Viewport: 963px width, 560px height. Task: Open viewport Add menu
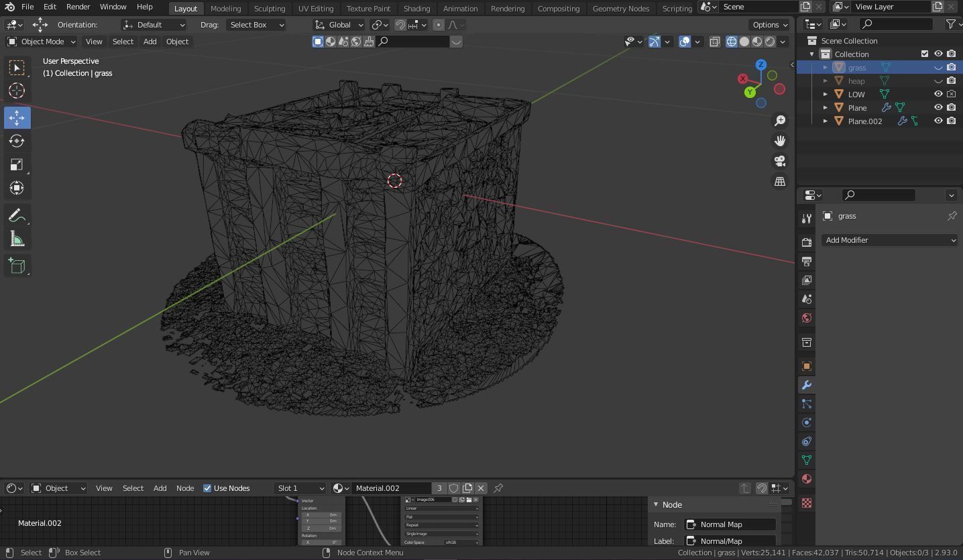click(150, 42)
